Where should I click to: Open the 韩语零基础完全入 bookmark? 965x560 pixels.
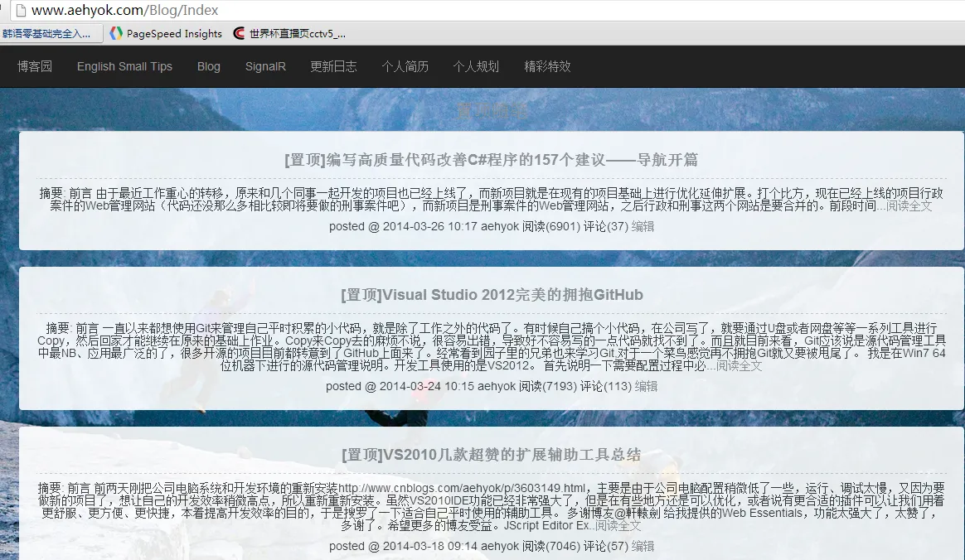click(x=50, y=34)
